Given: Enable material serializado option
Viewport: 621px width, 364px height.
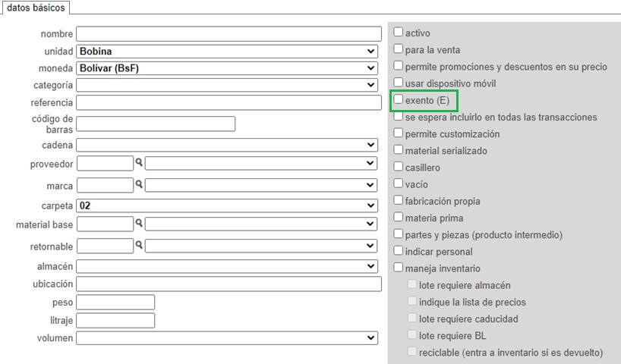Looking at the screenshot, I should point(398,150).
